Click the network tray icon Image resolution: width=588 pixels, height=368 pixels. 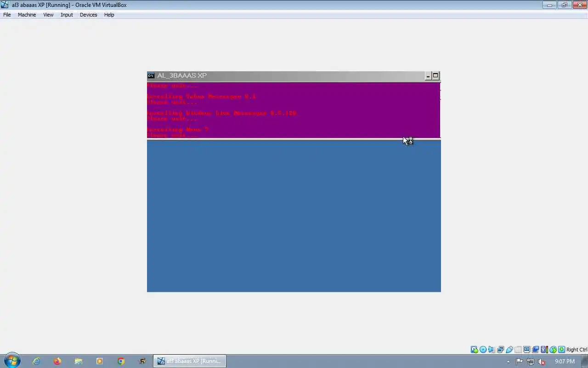pos(531,362)
